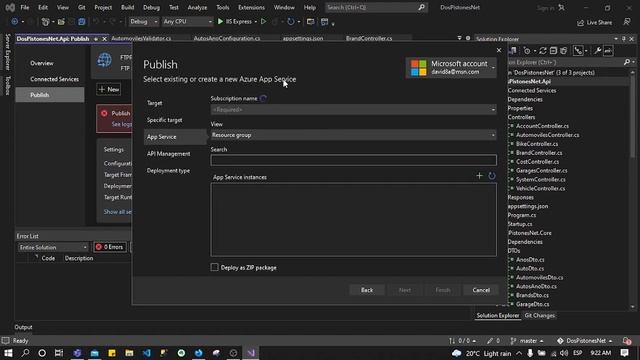Select GarageDto.cs in Solution Explorer
Viewport: 640px width, 360px height.
pyautogui.click(x=532, y=304)
